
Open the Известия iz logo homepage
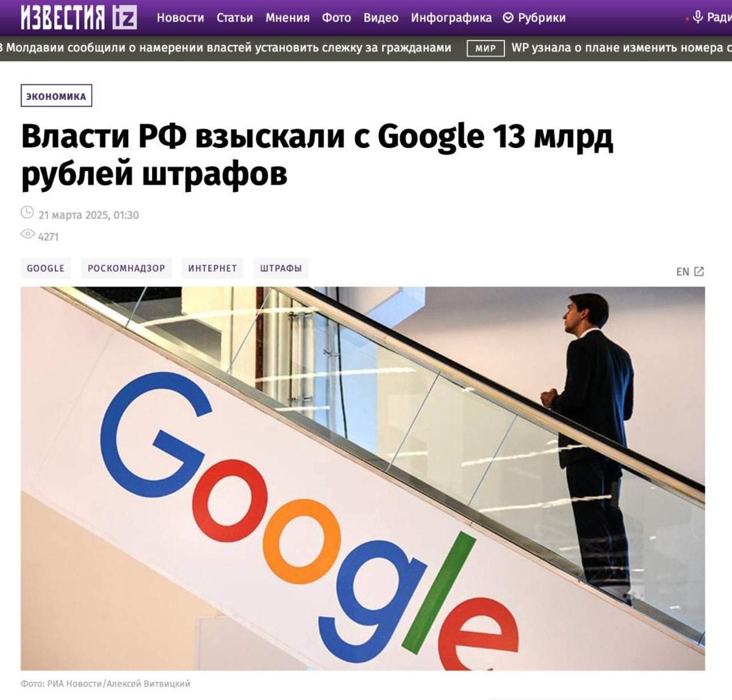tap(79, 17)
